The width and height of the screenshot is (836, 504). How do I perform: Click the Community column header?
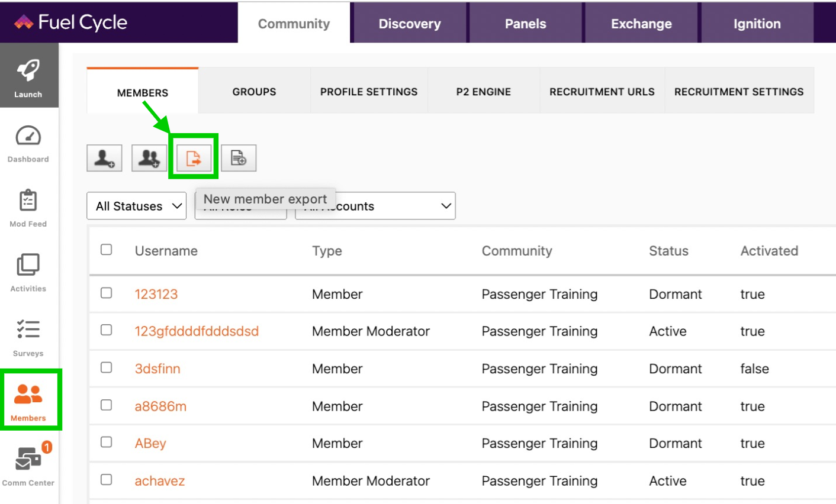coord(517,251)
